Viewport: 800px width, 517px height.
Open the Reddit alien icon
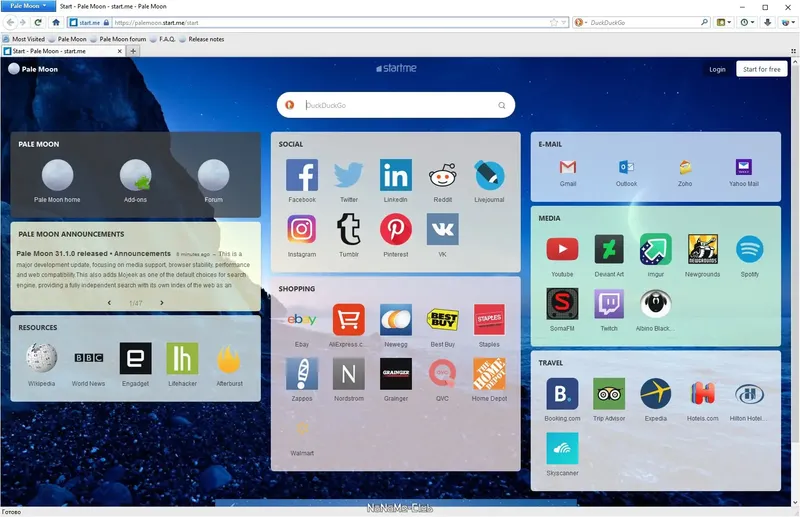tap(442, 175)
